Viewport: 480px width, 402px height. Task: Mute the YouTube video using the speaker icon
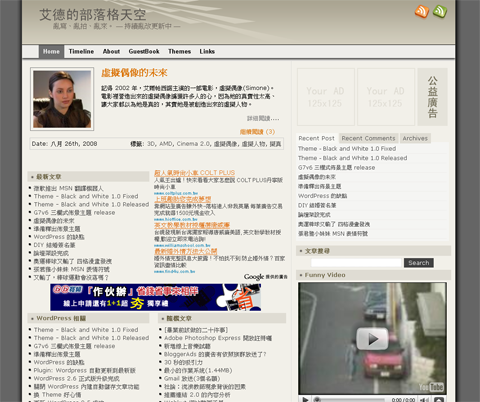click(424, 399)
